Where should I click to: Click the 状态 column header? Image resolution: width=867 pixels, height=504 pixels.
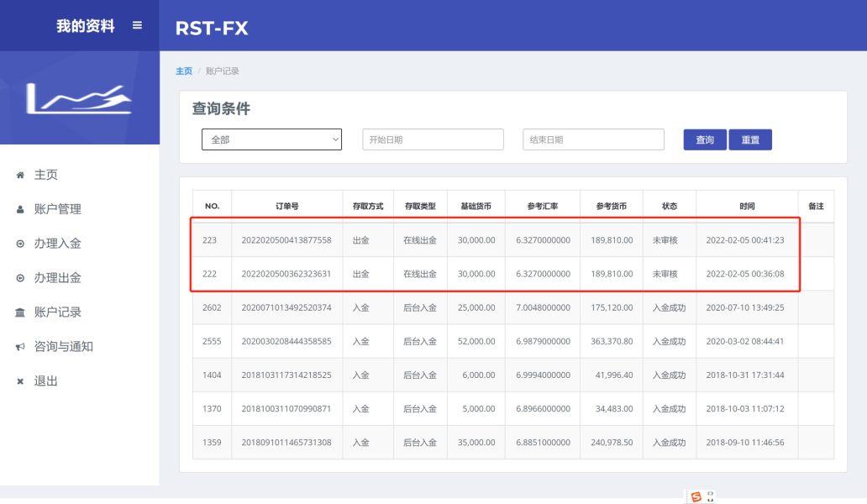(x=670, y=206)
